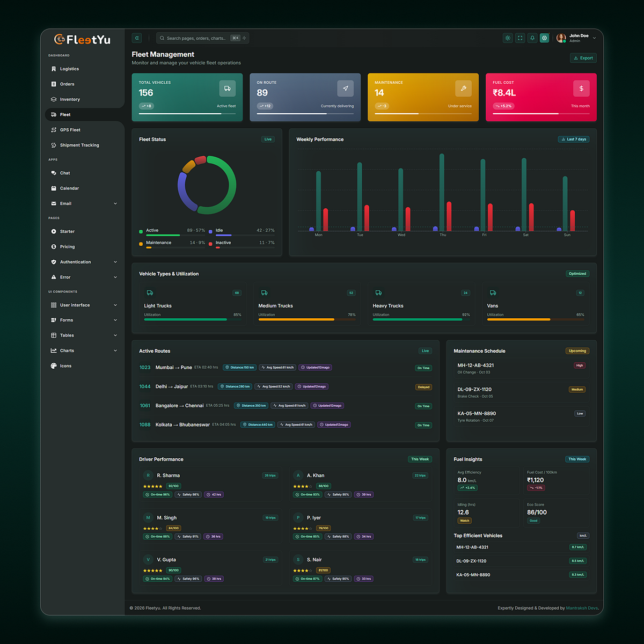Click the Heavy Trucks truck icon

point(379,293)
